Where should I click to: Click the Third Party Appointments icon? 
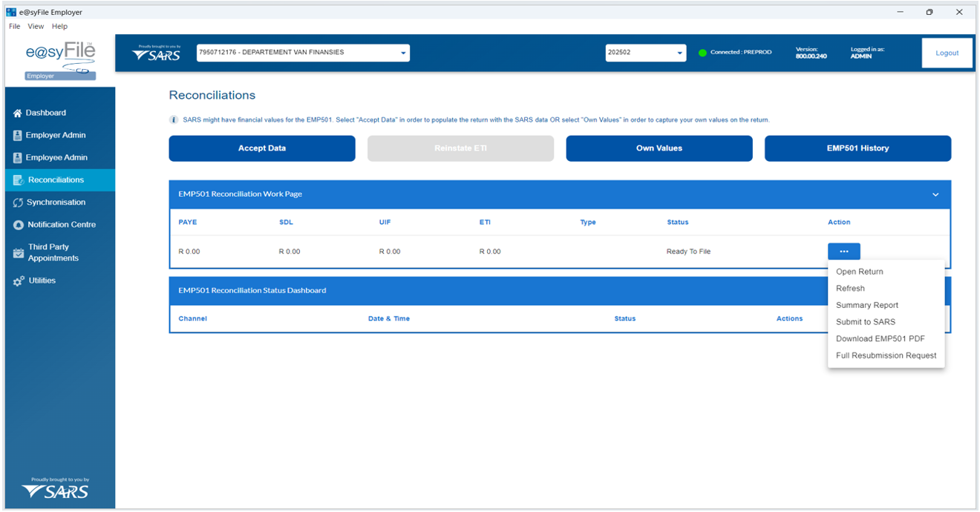pos(19,253)
